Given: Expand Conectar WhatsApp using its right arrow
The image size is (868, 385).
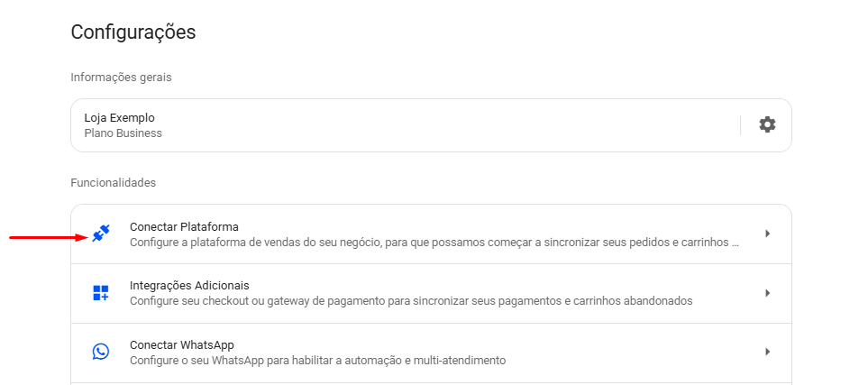Looking at the screenshot, I should tap(767, 352).
